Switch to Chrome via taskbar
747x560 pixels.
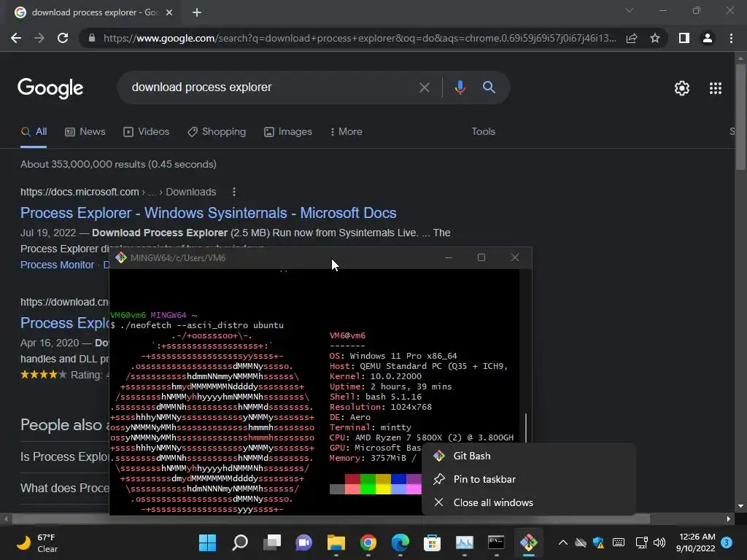click(x=368, y=542)
